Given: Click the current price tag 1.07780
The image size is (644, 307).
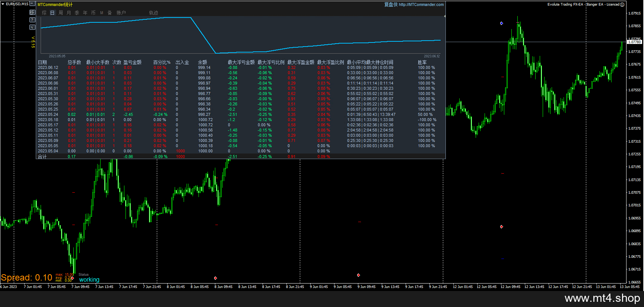Looking at the screenshot, I should (635, 42).
